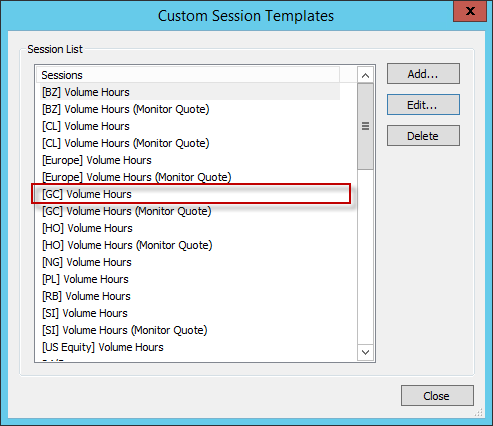Select [Europe] Volume Hours session
Viewport: 493px width, 426px height.
pyautogui.click(x=190, y=160)
